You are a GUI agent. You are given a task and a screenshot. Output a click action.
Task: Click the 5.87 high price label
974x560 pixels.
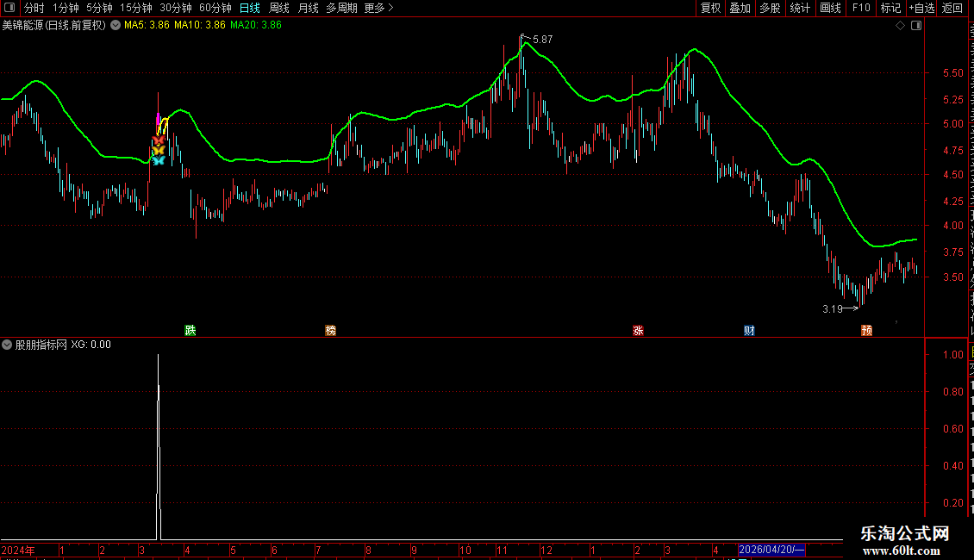pyautogui.click(x=542, y=40)
